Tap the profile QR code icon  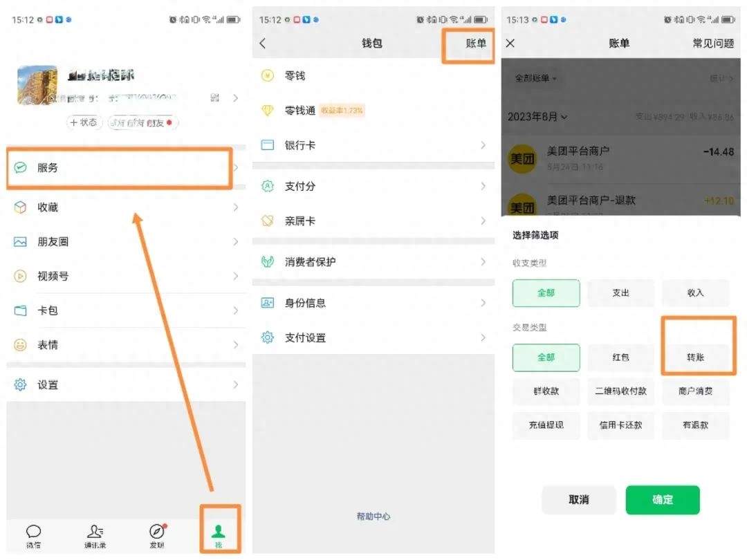[215, 98]
